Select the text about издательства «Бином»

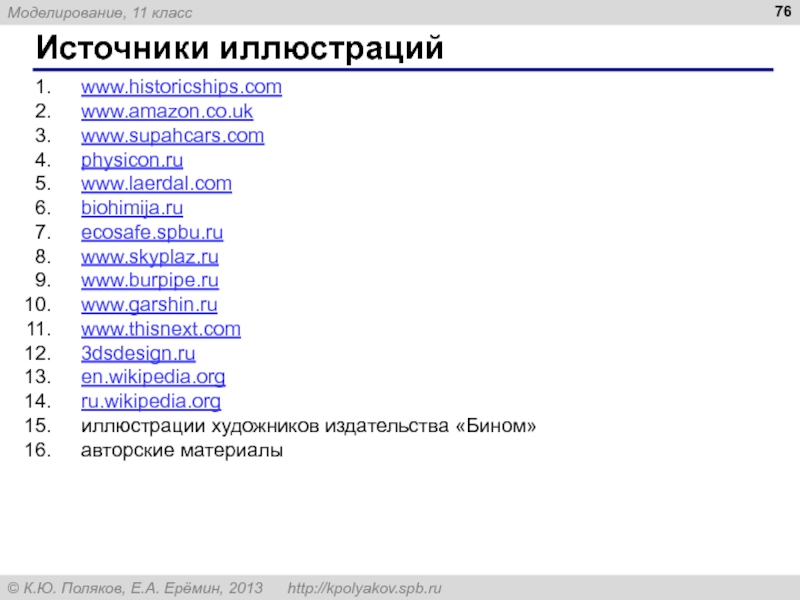[x=309, y=426]
